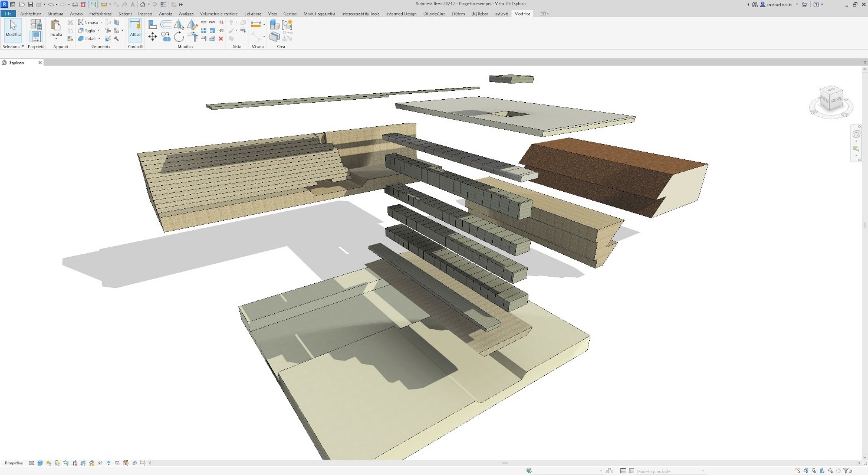Viewport: 868px width, 475px height.
Task: Select the Ruota (rotate) tool
Action: point(180,37)
